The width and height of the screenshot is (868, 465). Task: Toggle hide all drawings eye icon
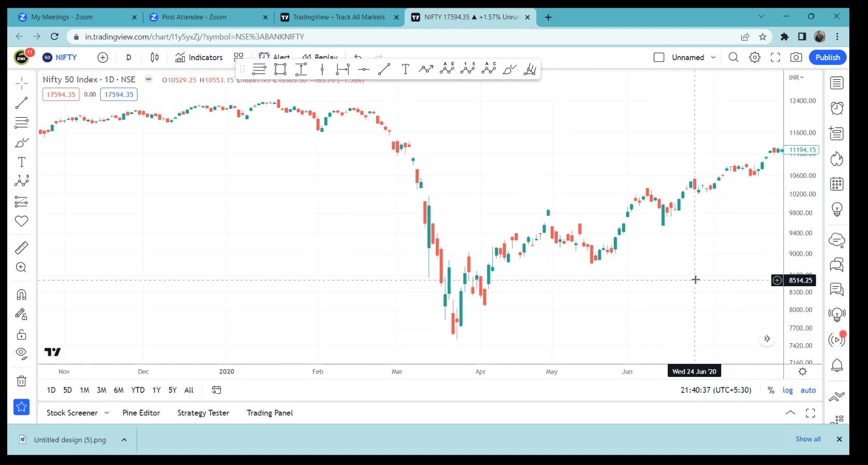click(x=21, y=354)
